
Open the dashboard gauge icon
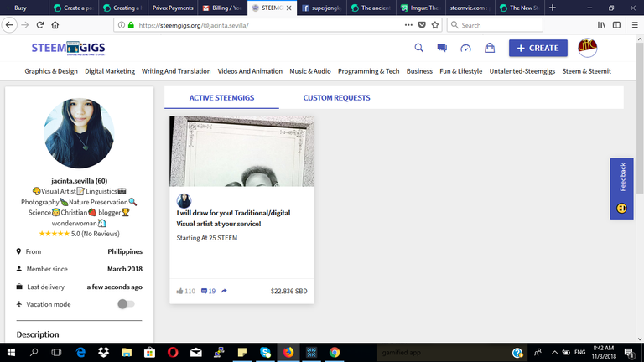[465, 49]
